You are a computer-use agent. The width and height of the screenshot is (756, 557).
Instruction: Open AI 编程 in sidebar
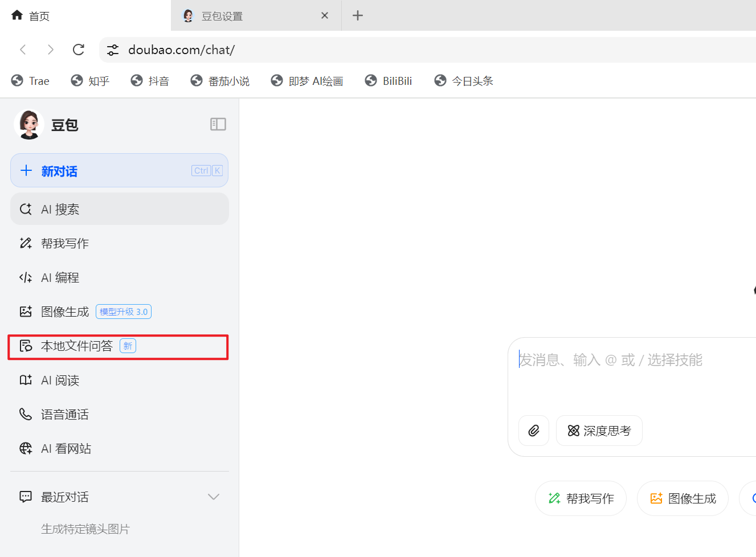click(120, 277)
